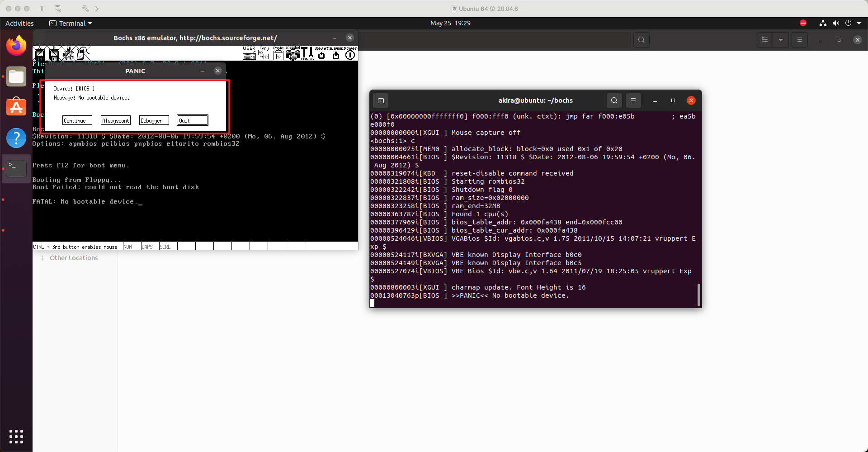The width and height of the screenshot is (868, 452).
Task: Click the CAPS indicator in Bochs status bar
Action: coord(147,247)
